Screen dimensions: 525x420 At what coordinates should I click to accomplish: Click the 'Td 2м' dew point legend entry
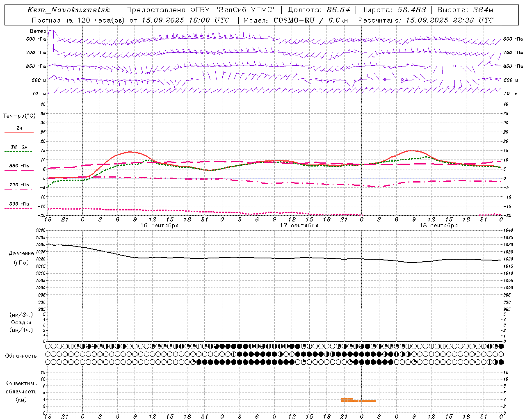pyautogui.click(x=19, y=147)
